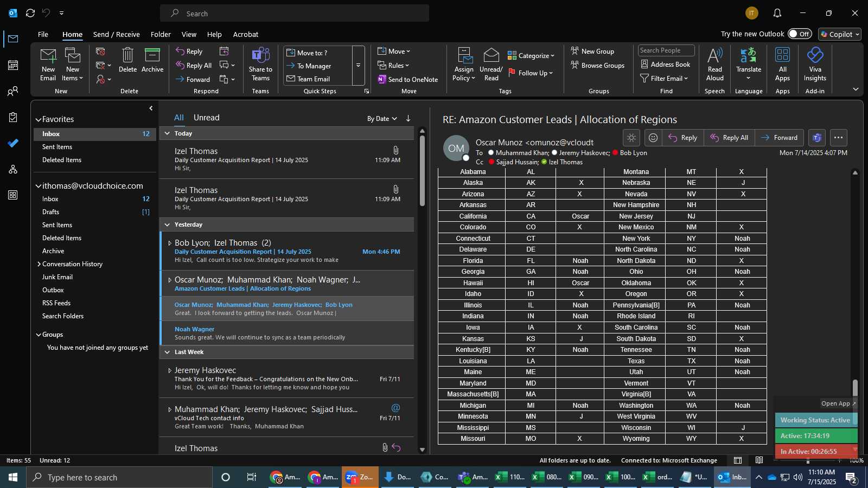Open the File menu

pos(43,34)
